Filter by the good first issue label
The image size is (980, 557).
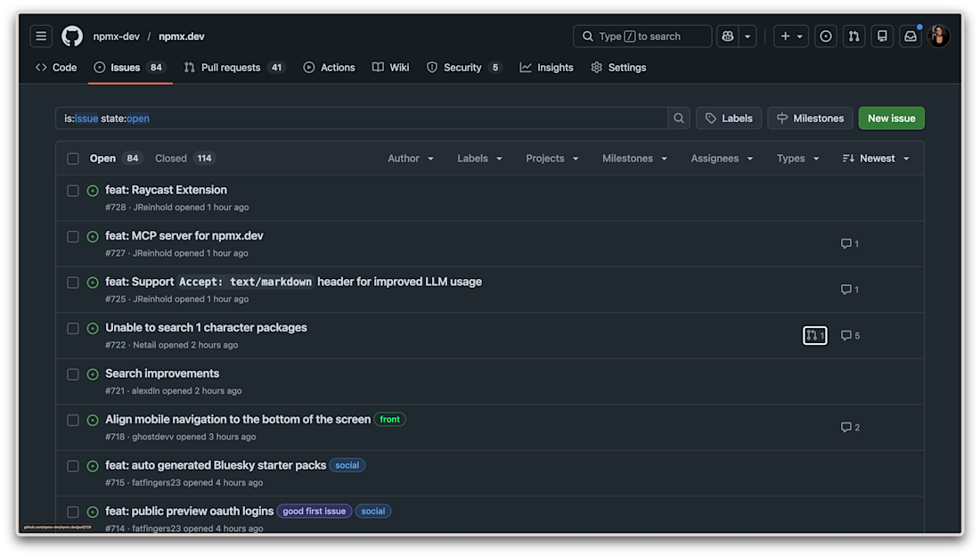pyautogui.click(x=314, y=512)
